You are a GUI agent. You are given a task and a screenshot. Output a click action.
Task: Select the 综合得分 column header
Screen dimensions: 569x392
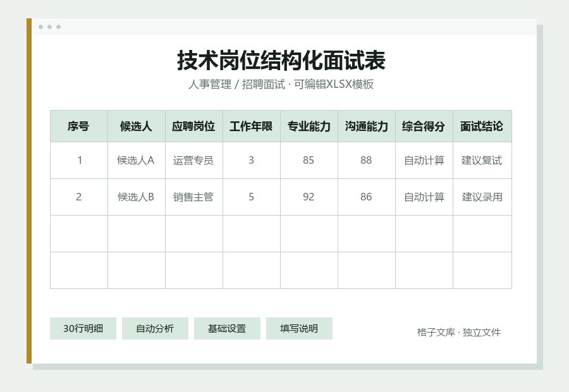tap(424, 126)
